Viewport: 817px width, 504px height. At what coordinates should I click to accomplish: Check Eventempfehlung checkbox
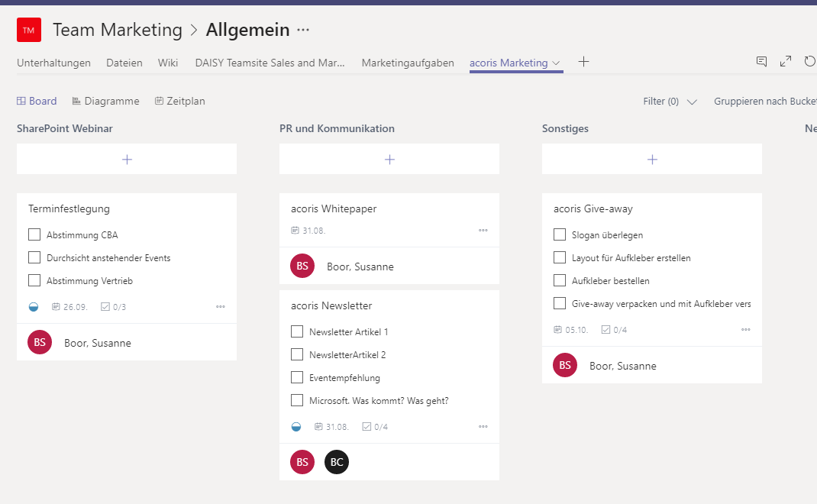point(297,377)
